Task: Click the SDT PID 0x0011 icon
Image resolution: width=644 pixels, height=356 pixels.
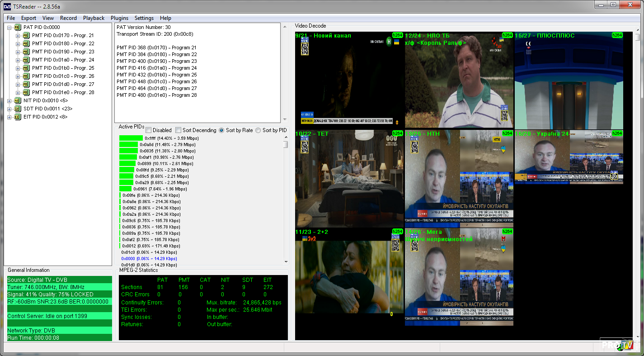Action: click(18, 109)
